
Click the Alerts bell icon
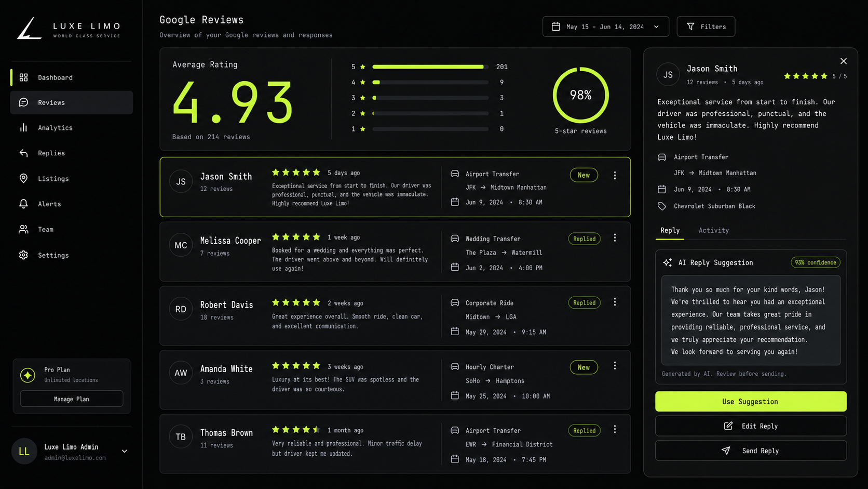coord(23,204)
